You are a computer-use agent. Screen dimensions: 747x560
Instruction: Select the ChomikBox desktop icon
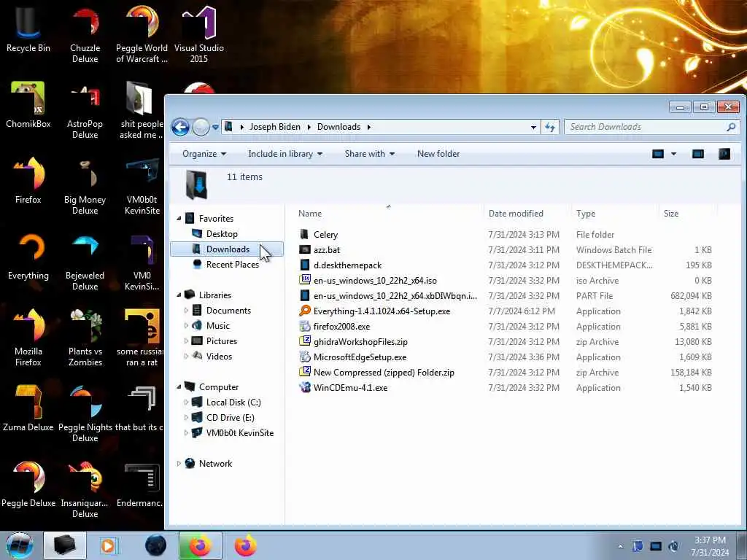[28, 105]
